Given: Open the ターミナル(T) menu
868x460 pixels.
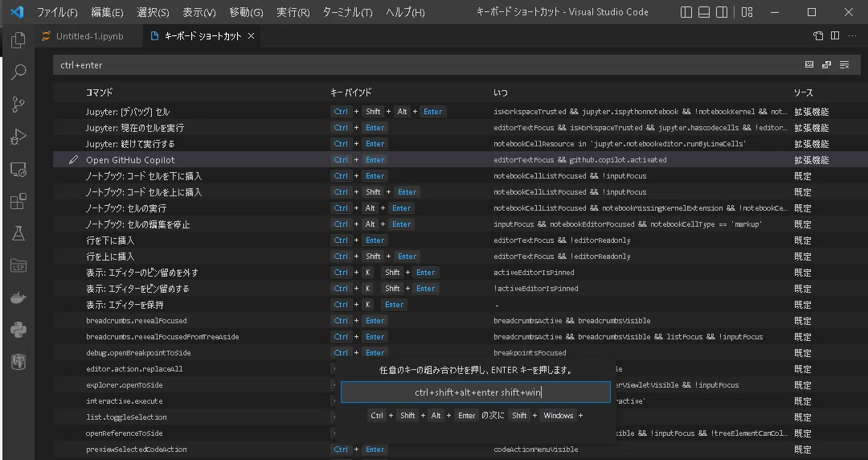Looking at the screenshot, I should coord(348,12).
